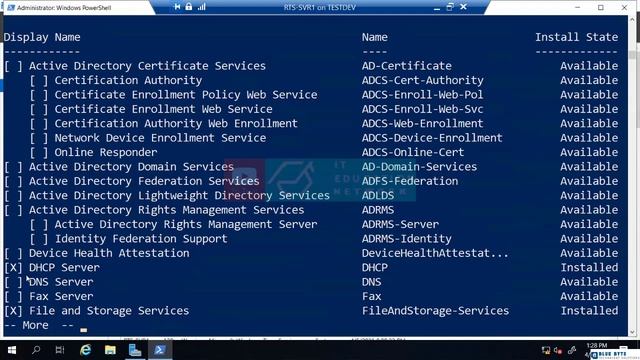Click the lock icon on the connection bar
The height and width of the screenshot is (360, 640).
pos(189,7)
